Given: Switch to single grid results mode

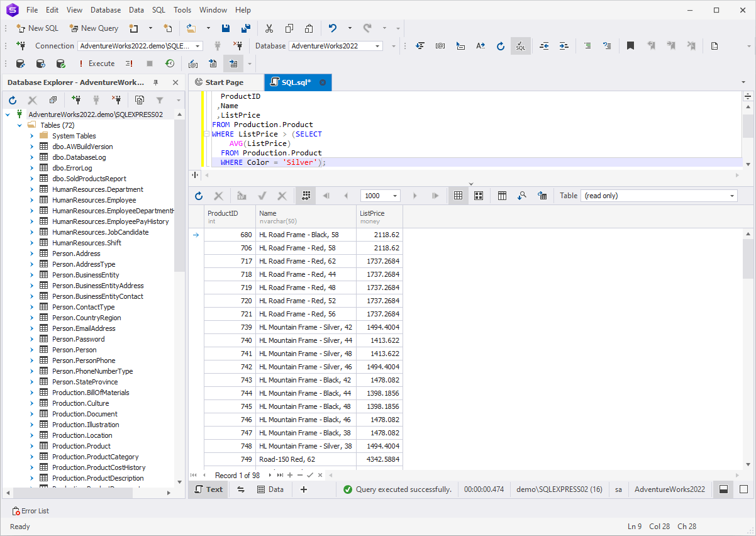Looking at the screenshot, I should (458, 195).
